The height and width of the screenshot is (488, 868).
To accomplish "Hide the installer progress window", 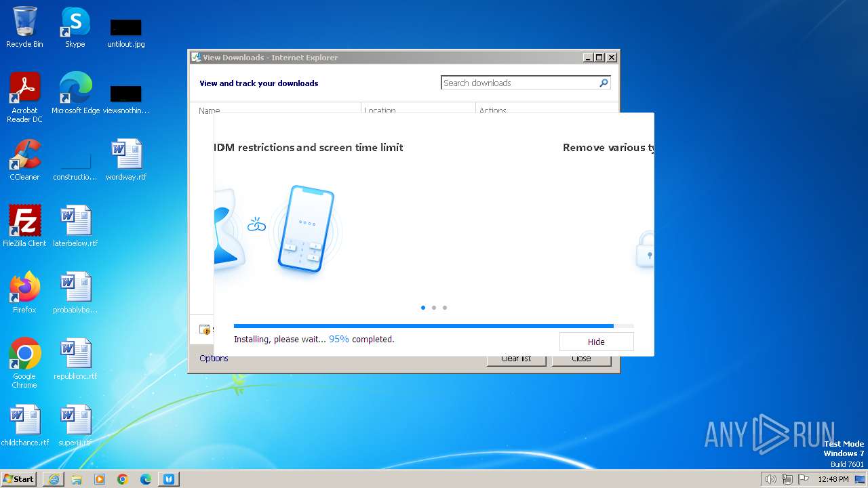I will [x=596, y=342].
